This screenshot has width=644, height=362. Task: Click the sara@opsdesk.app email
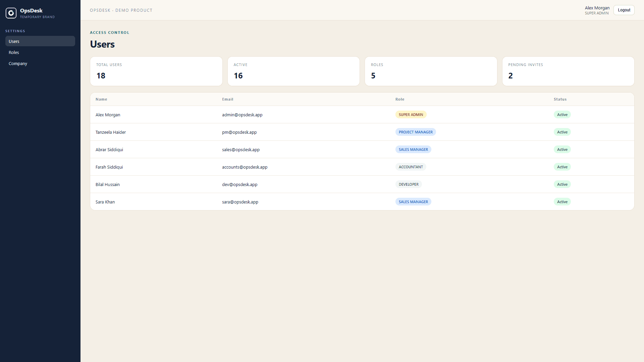(x=240, y=202)
